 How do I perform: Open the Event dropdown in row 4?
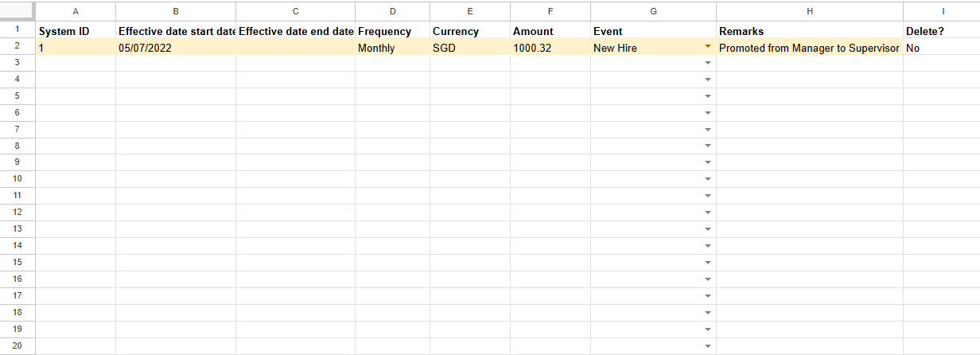(707, 80)
